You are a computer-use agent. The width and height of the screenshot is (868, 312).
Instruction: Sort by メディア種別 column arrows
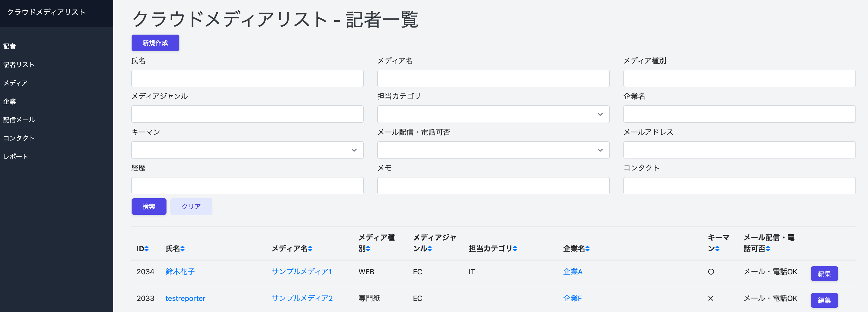click(368, 249)
